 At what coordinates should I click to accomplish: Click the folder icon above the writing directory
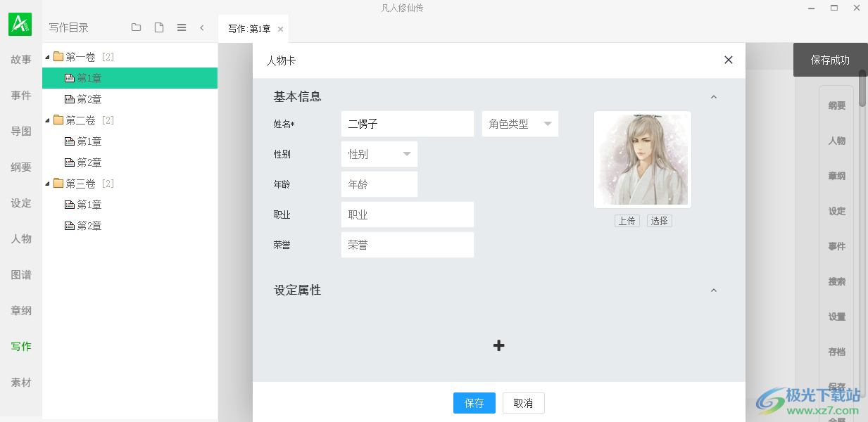point(136,27)
